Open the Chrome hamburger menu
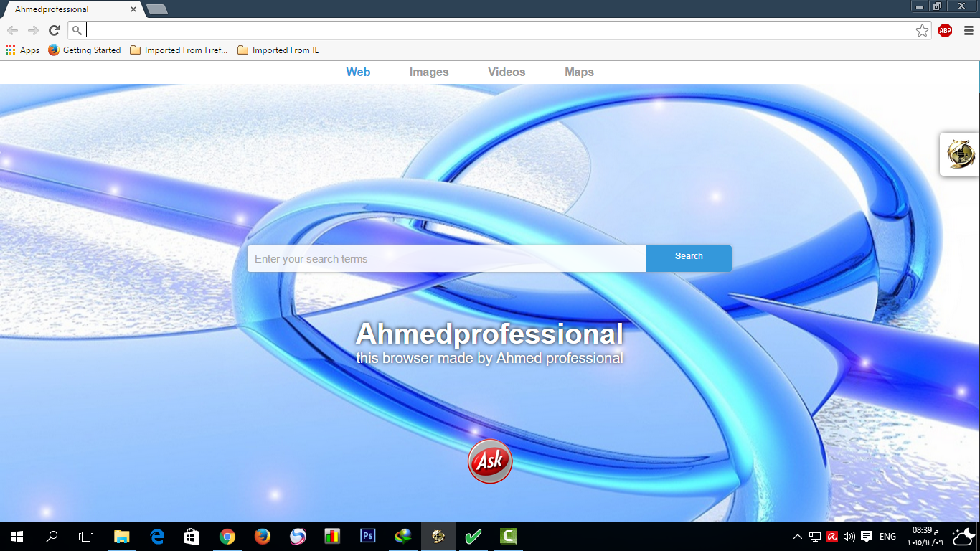This screenshot has height=551, width=980. pyautogui.click(x=969, y=30)
